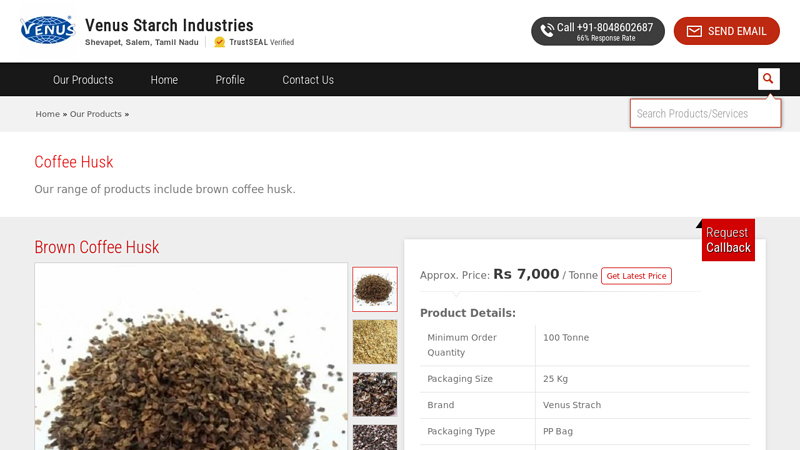Viewport: 800px width, 450px height.
Task: Click the envelope icon in Send Email
Action: tap(694, 32)
